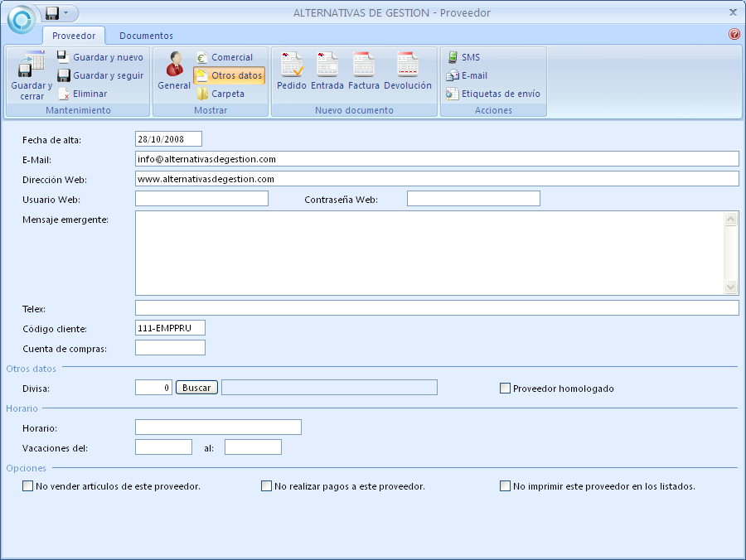
Task: Tick No realizar pagos a este proveedor
Action: 267,486
